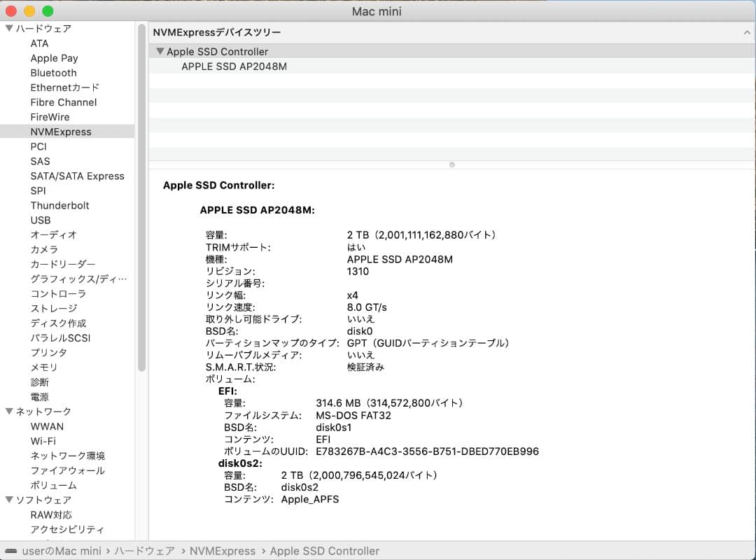Click the Mac mini computer icon in path bar

[x=10, y=551]
